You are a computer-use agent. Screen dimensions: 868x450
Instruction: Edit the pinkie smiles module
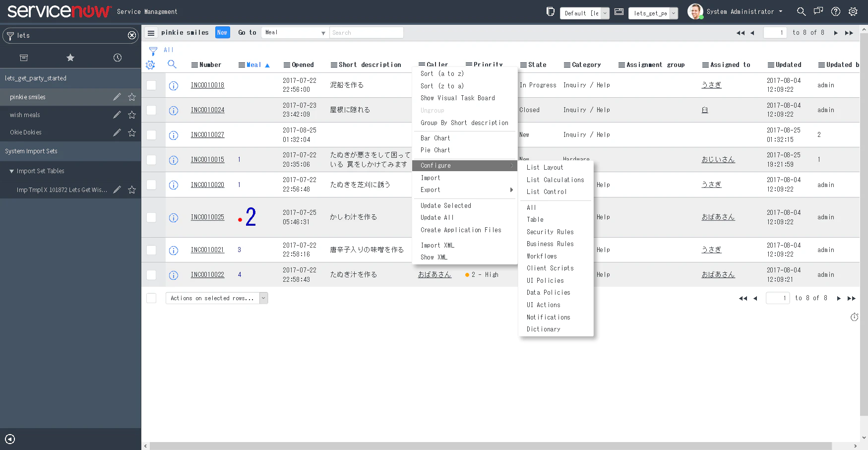[117, 97]
